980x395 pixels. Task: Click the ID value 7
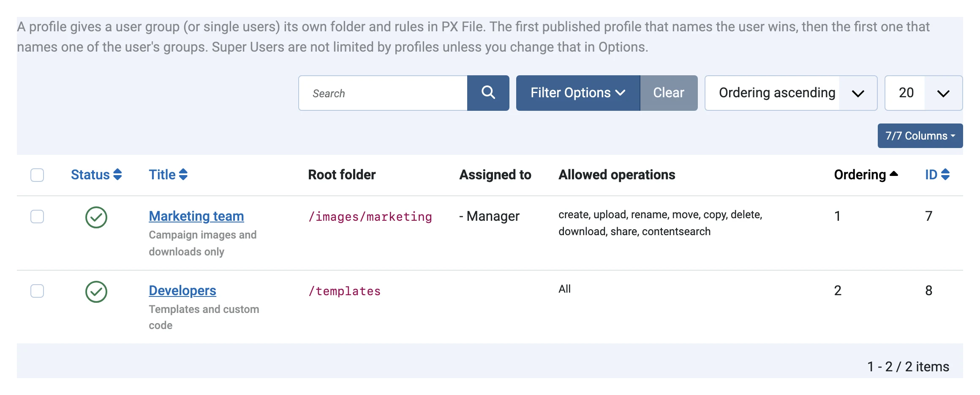pyautogui.click(x=928, y=216)
